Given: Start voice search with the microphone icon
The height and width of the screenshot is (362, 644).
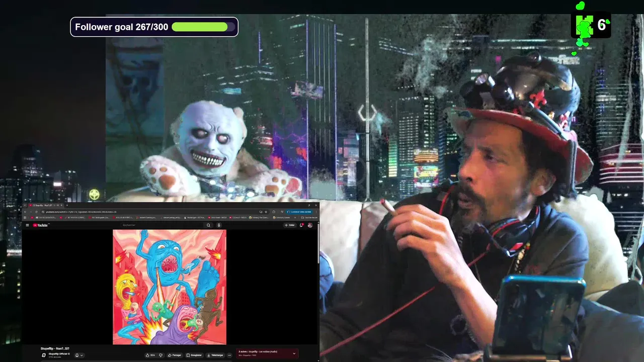Looking at the screenshot, I should tap(219, 225).
